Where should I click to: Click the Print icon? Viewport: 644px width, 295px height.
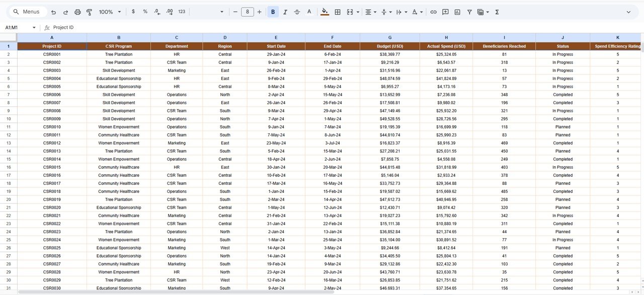point(77,12)
